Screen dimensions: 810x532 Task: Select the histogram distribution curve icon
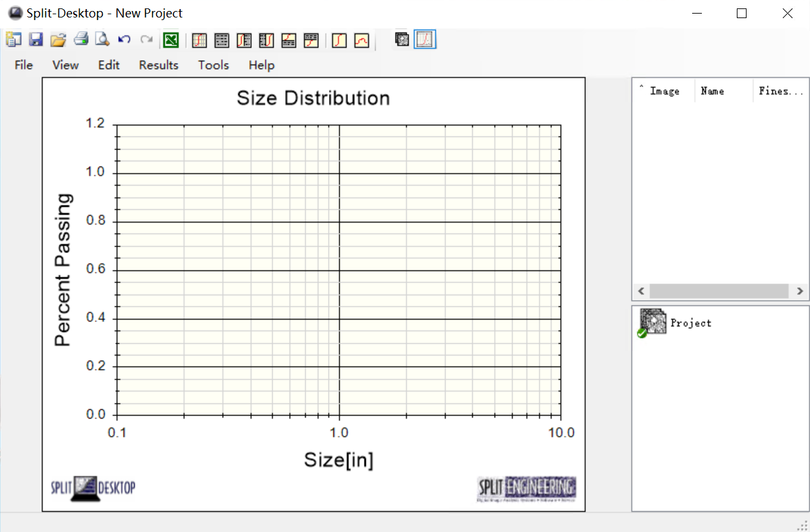[362, 40]
